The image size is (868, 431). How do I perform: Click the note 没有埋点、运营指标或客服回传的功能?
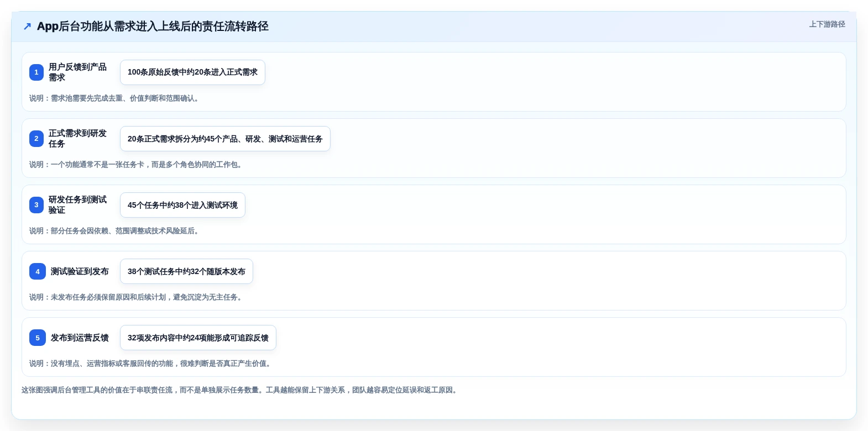pyautogui.click(x=151, y=364)
